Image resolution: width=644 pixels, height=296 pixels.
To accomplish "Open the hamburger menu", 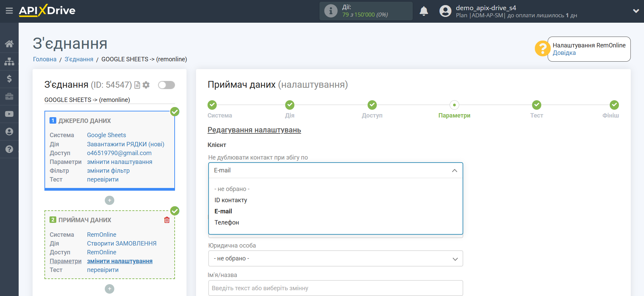I will (9, 10).
